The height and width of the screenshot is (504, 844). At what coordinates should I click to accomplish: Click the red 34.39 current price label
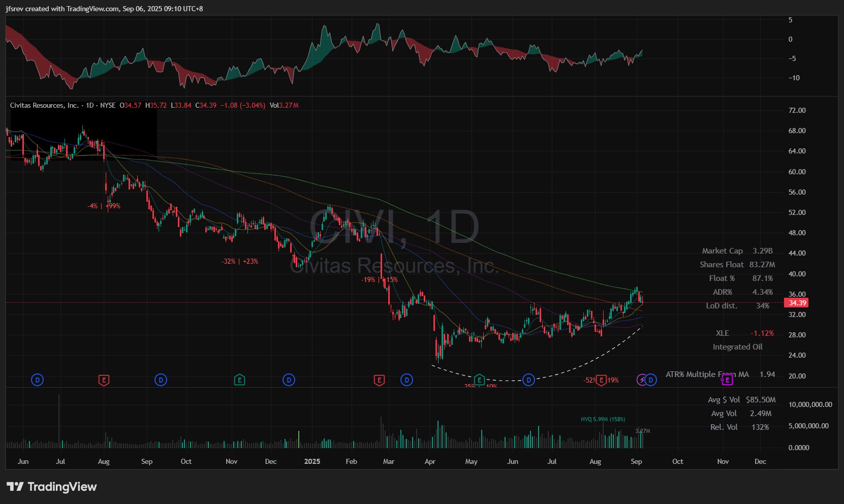[796, 303]
